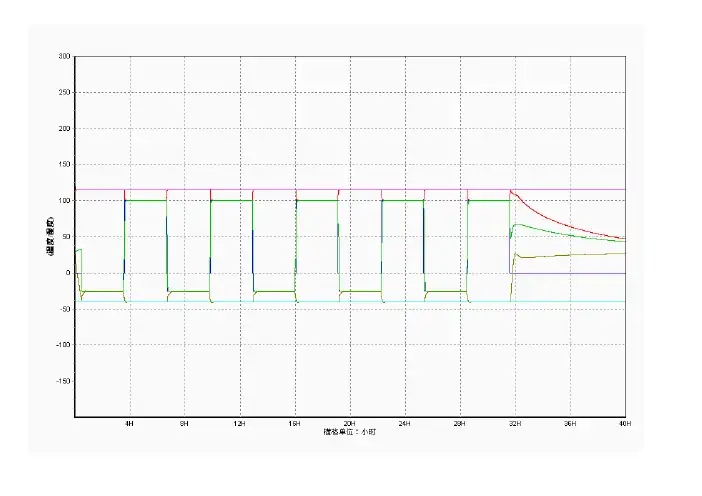Select the 24H time axis label
This screenshot has height=496, width=702.
404,423
